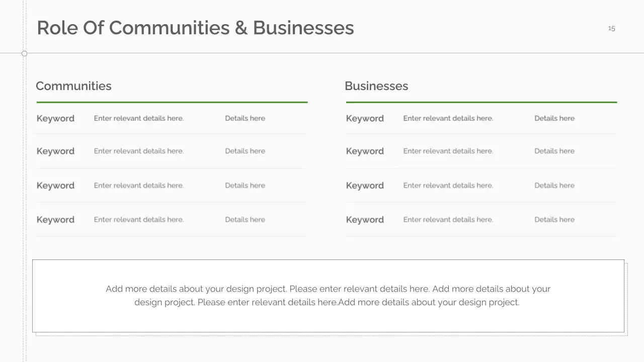
Task: Select "Details here" in first Communities row
Action: point(245,118)
